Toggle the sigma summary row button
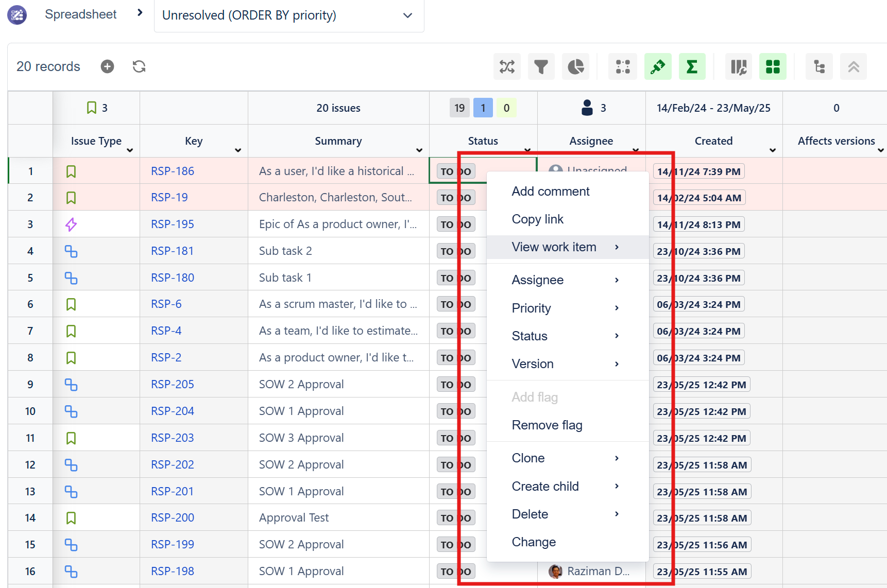 coord(692,67)
